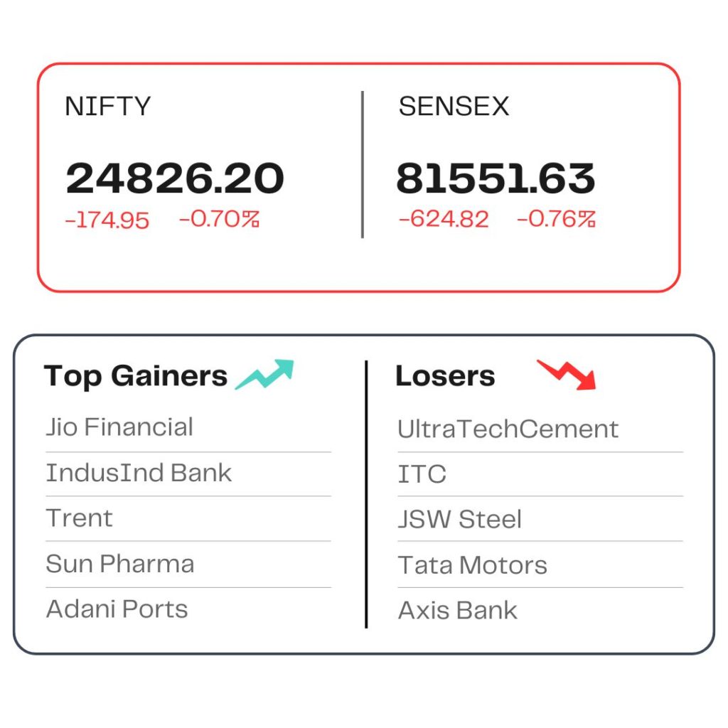The width and height of the screenshot is (728, 728).
Task: Click the red downward trend arrow icon
Action: click(x=567, y=374)
